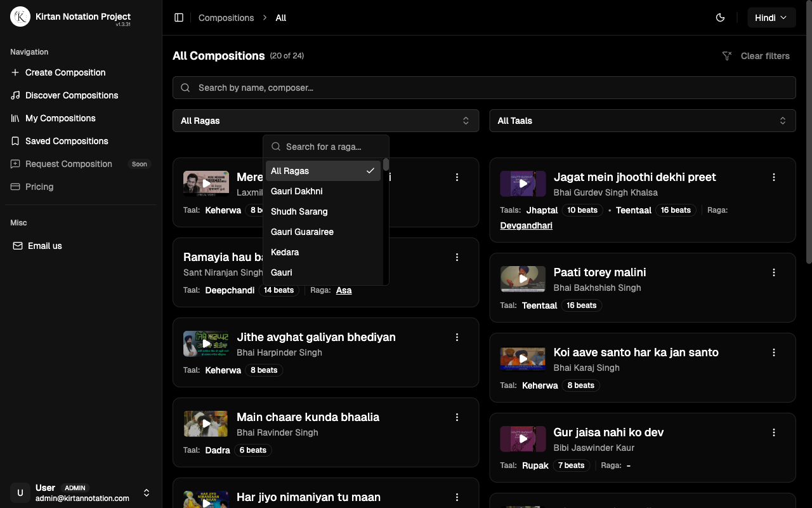Open the Devgandhari raga link
812x508 pixels.
point(526,225)
